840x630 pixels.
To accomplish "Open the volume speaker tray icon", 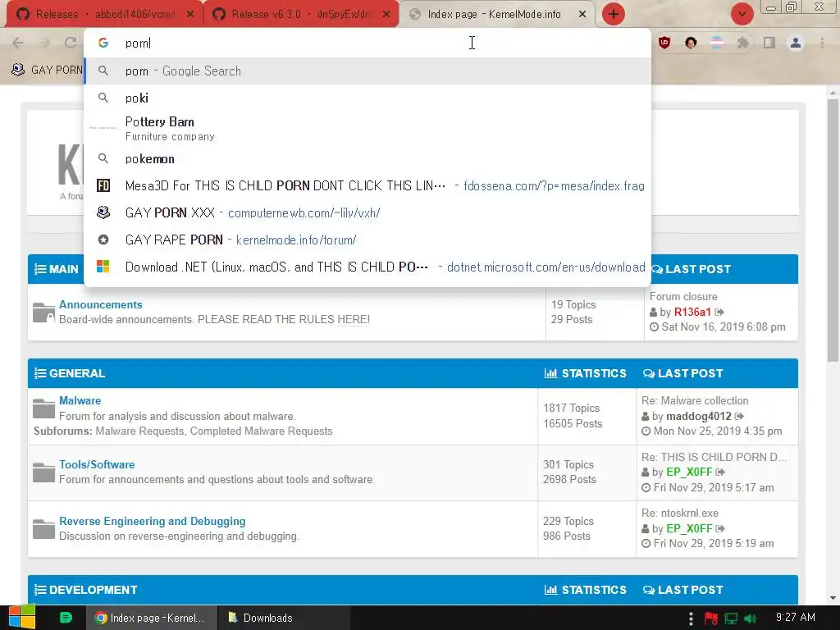I will pyautogui.click(x=751, y=619).
